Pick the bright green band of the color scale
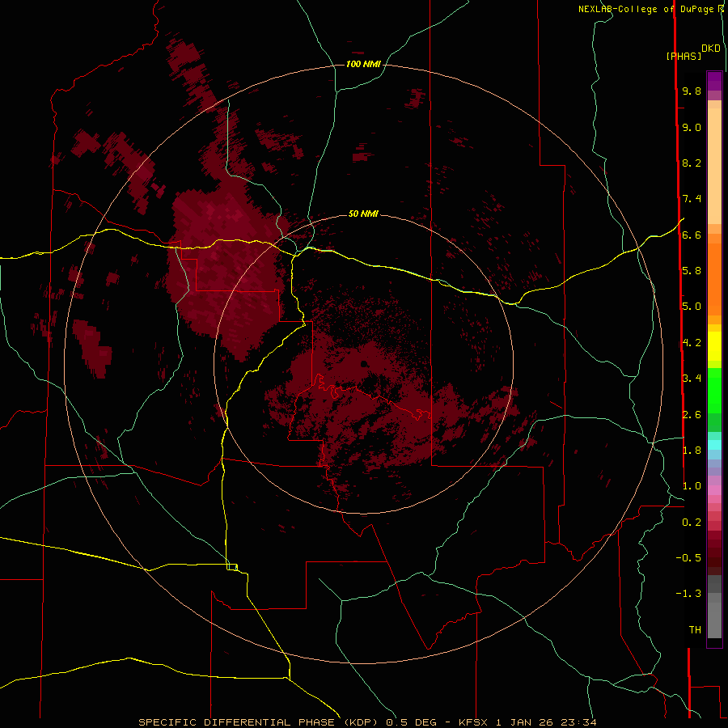Viewport: 728px width, 728px height. [714, 391]
